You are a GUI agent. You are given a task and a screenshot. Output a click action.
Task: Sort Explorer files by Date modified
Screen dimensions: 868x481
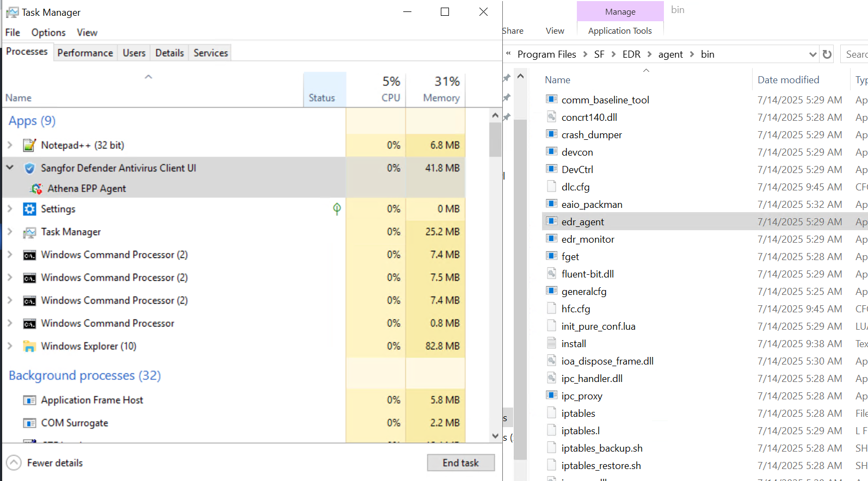click(x=789, y=80)
